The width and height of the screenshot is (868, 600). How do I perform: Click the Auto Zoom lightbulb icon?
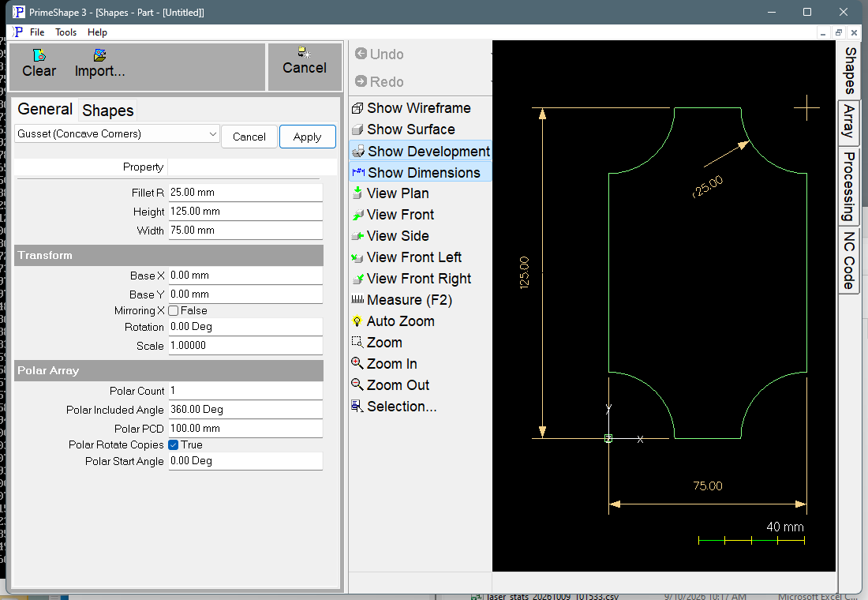[357, 321]
